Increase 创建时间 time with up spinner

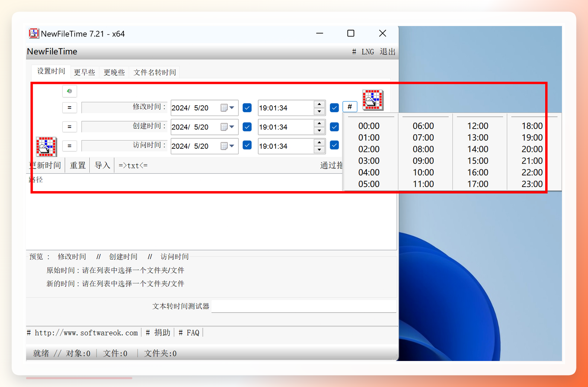coord(319,123)
